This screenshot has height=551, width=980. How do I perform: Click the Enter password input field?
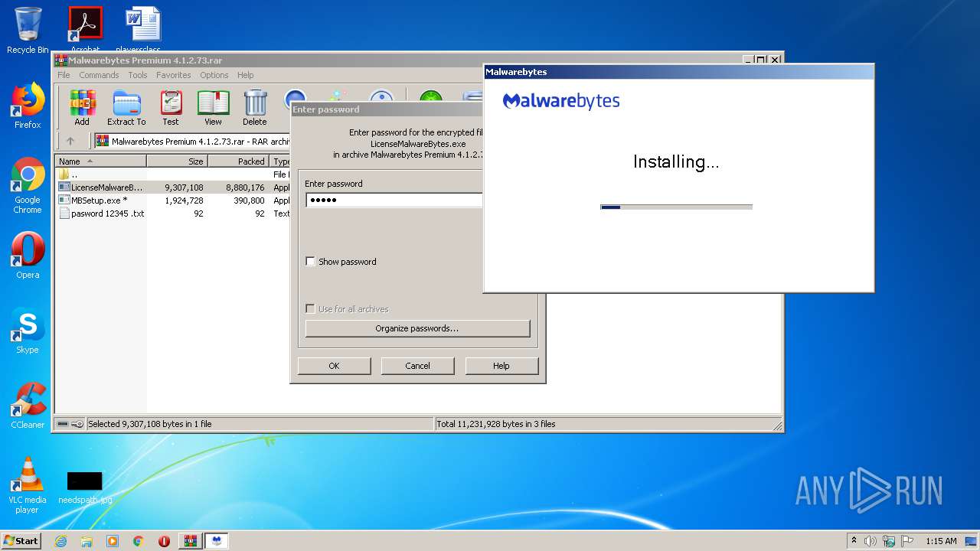[x=394, y=200]
